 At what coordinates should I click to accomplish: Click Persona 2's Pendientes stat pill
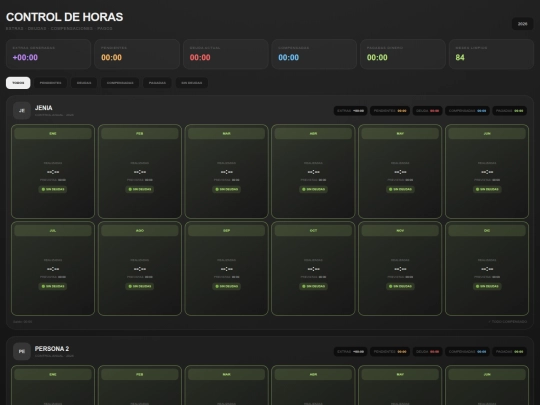pos(390,352)
